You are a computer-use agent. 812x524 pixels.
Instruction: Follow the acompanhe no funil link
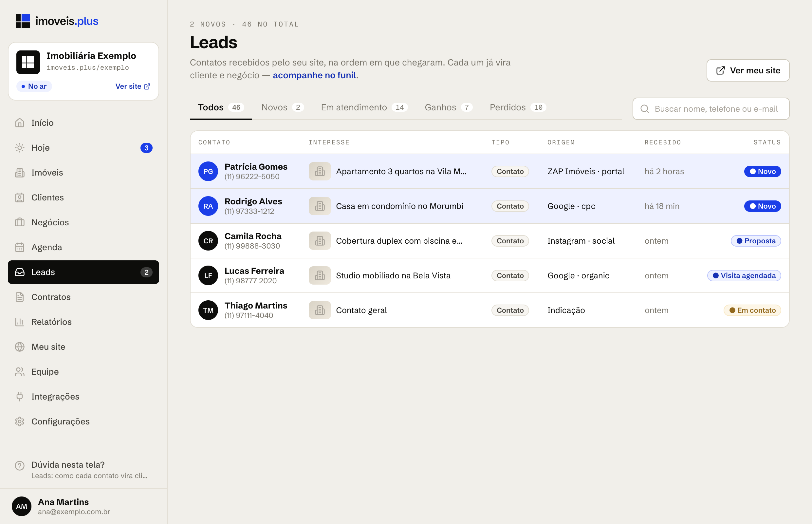point(314,75)
